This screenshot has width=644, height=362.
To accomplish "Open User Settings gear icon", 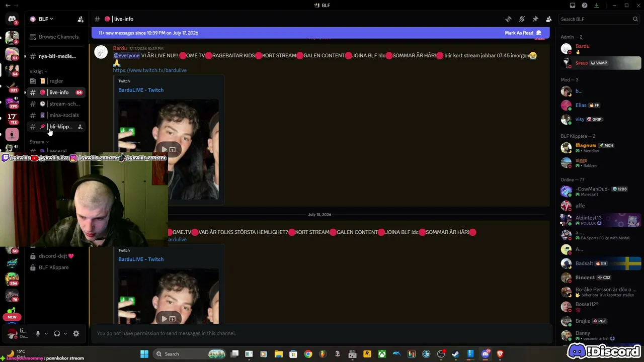I will (76, 333).
